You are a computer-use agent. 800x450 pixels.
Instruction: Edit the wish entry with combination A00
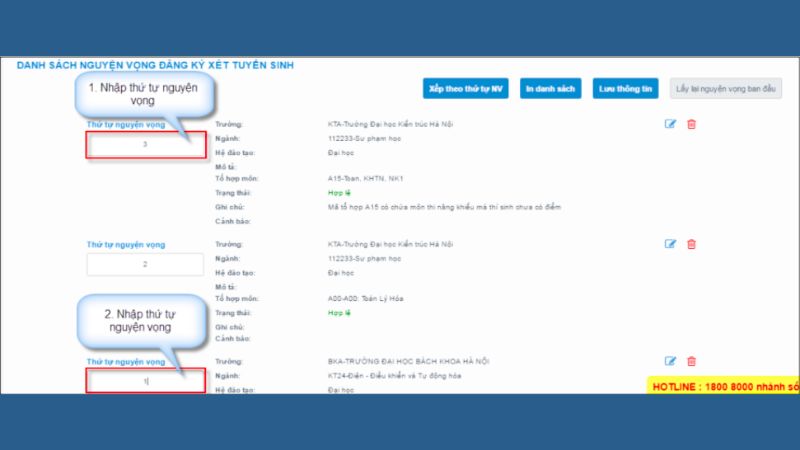click(671, 244)
